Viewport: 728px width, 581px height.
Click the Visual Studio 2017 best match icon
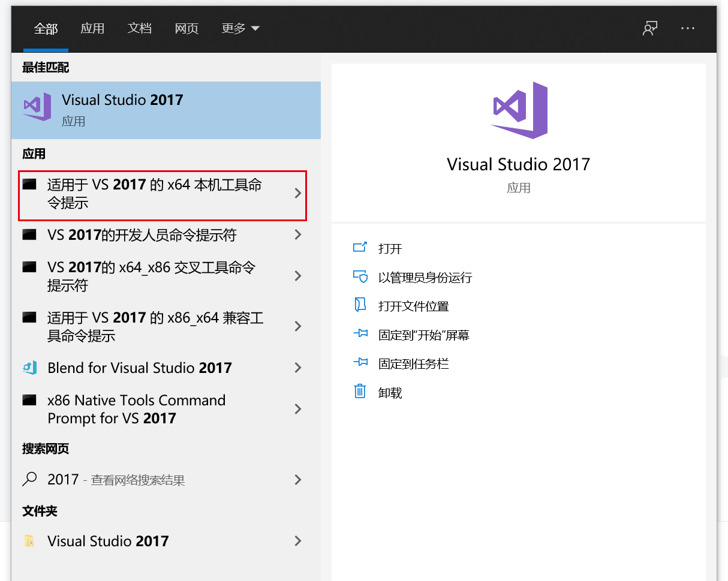[37, 107]
